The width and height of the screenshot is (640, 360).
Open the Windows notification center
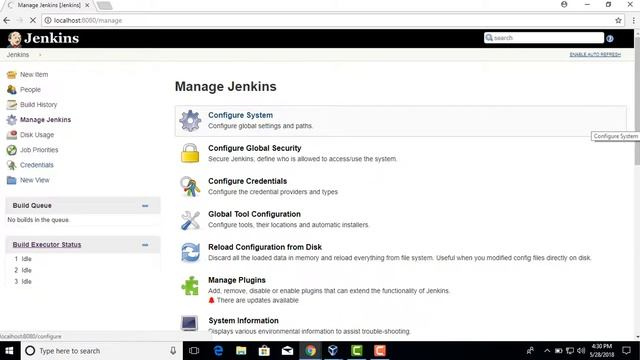click(627, 351)
